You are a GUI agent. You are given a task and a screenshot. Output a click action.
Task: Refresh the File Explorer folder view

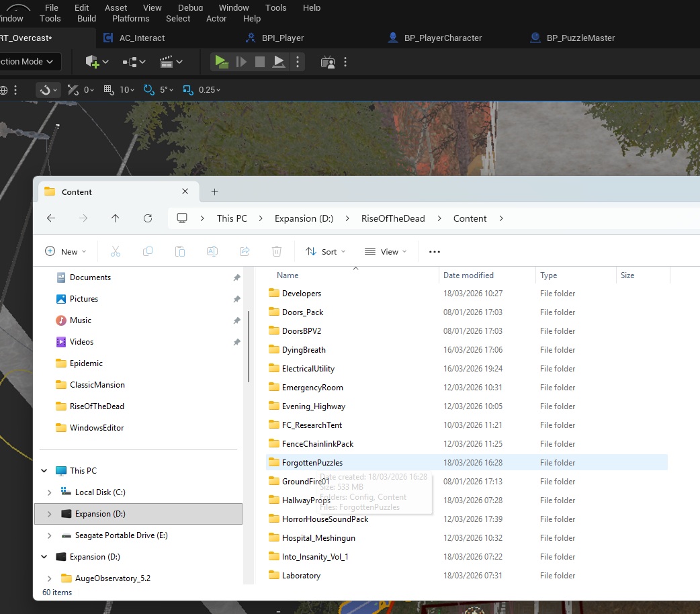148,218
